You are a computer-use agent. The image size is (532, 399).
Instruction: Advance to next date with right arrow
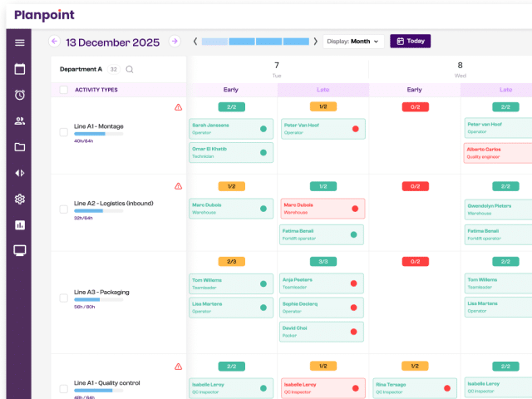175,41
